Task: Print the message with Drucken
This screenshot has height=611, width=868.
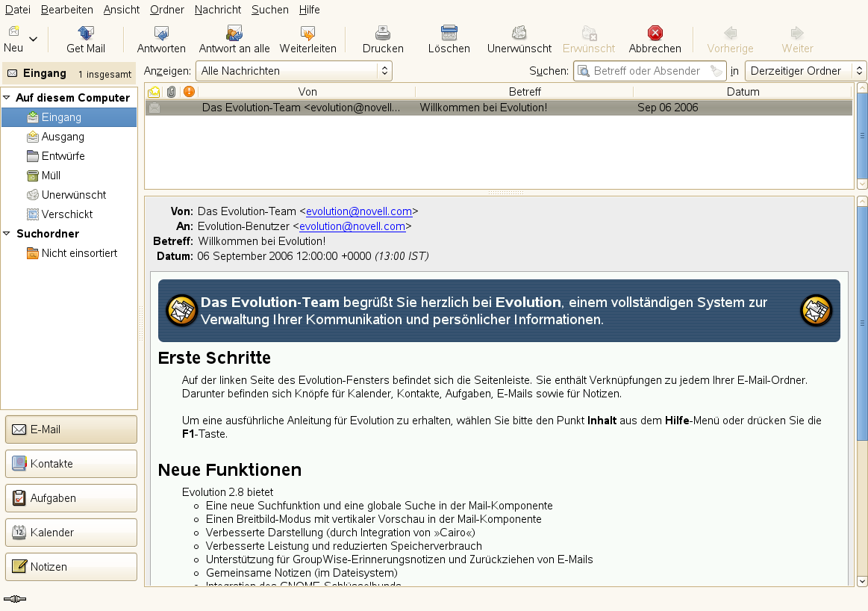Action: click(383, 40)
